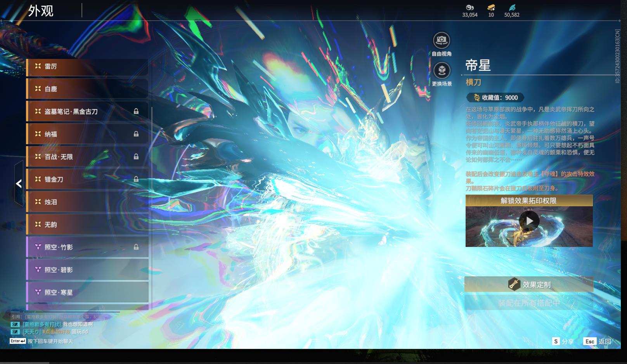Viewport: 627px width, 364px height.
Task: Click 分享 share button
Action: click(563, 341)
